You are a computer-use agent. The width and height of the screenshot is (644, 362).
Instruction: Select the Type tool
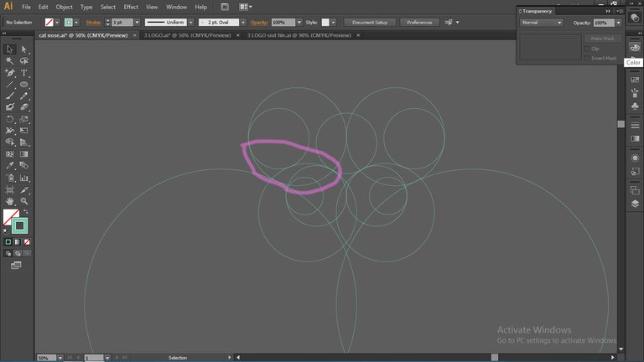tap(23, 73)
